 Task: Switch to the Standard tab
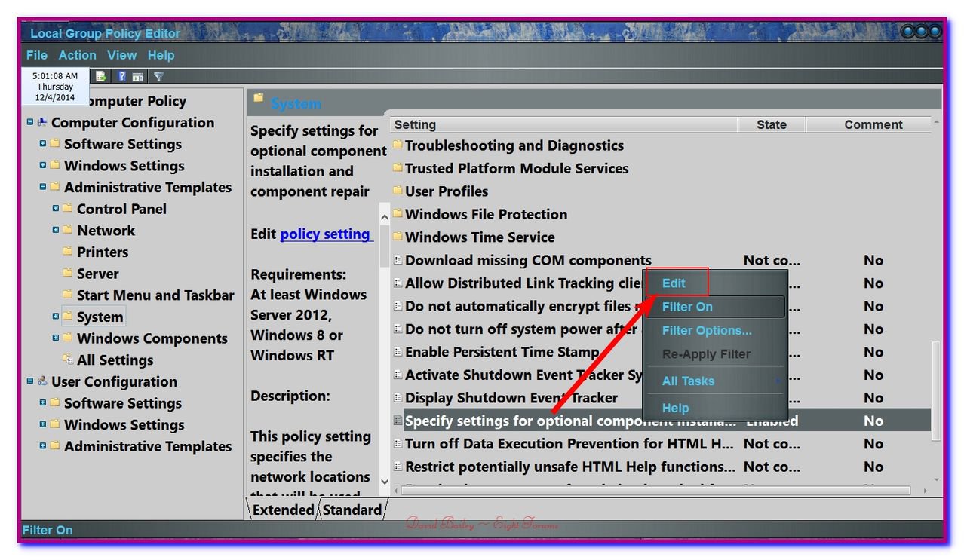(x=352, y=510)
